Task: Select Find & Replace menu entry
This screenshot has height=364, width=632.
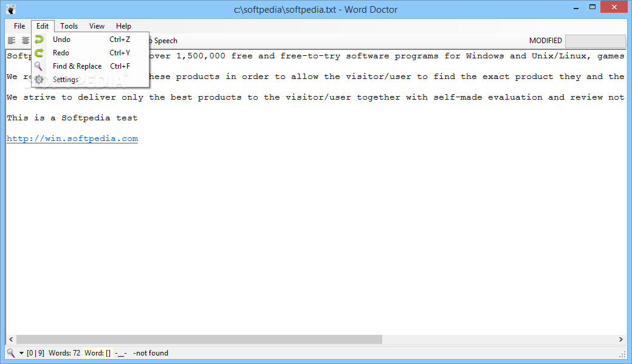Action: (x=91, y=66)
